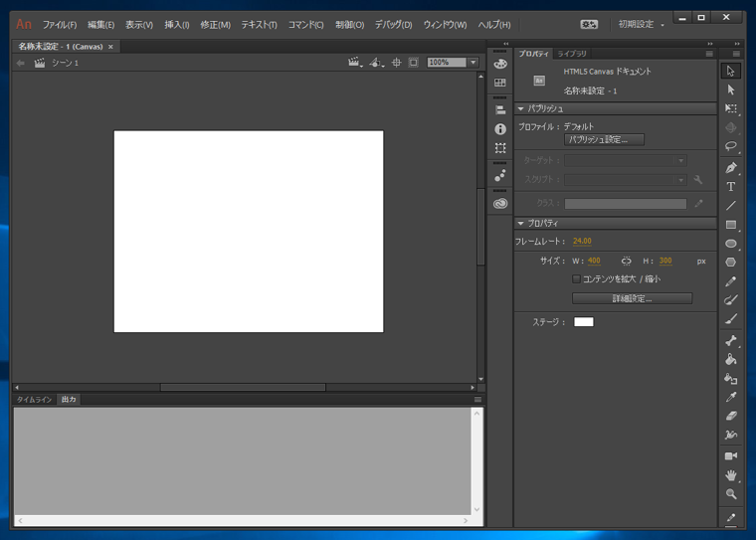The image size is (756, 540).
Task: Toggle clip content outside stage
Action: click(x=413, y=63)
